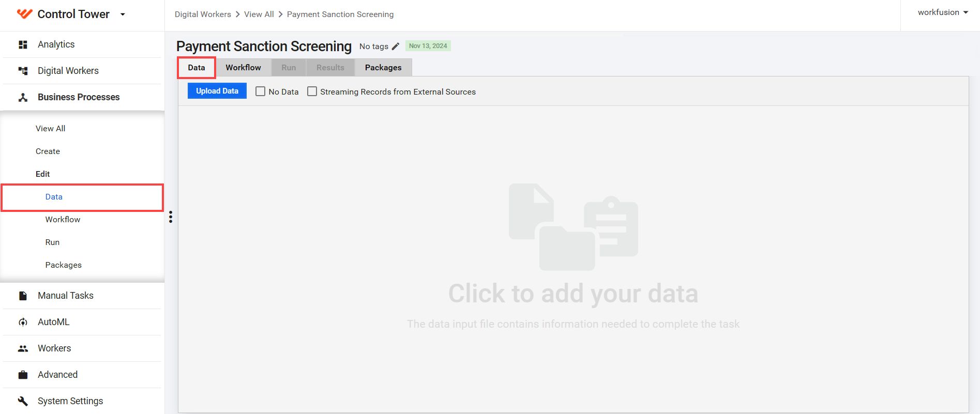Toggle Streaming Records from External Sources checkbox
980x414 pixels.
click(312, 91)
